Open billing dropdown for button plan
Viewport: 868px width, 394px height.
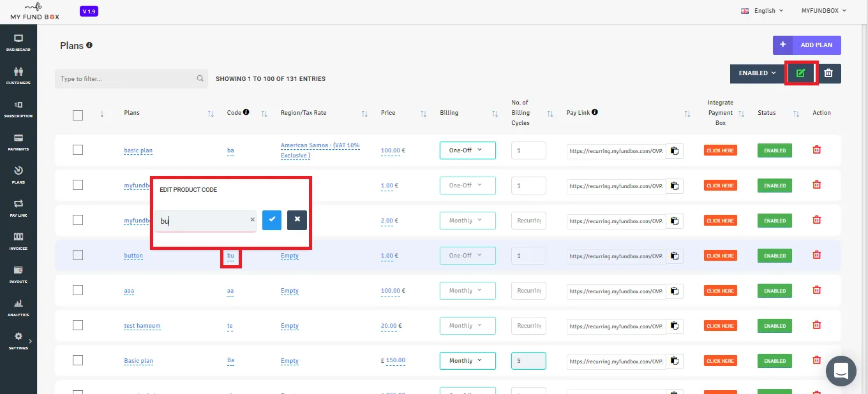pos(468,256)
